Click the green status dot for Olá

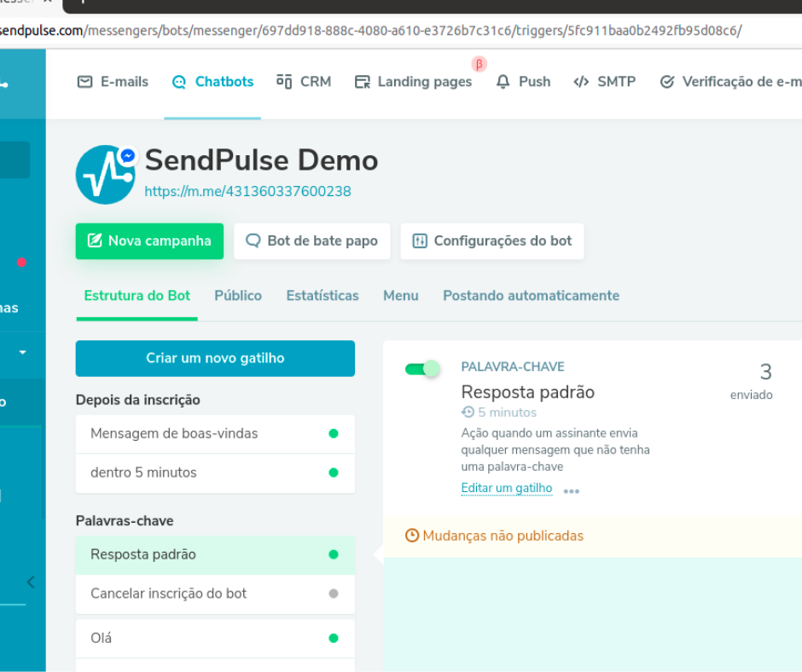334,638
